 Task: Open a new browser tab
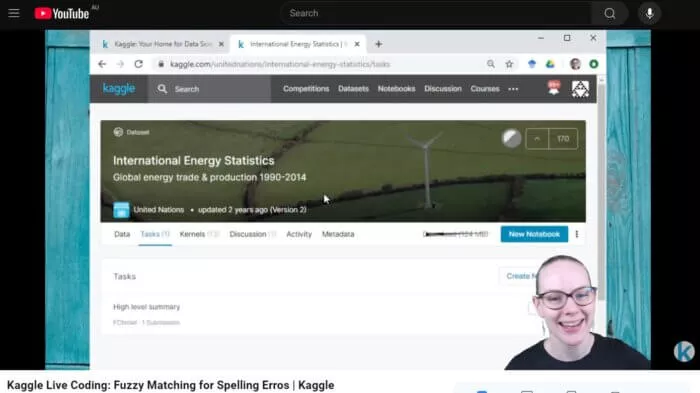(379, 44)
